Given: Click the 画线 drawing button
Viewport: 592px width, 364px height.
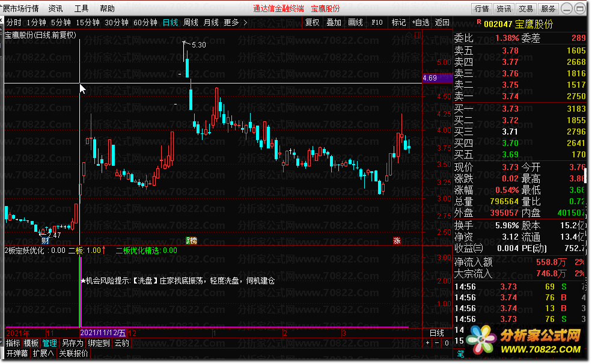Looking at the screenshot, I should (355, 23).
